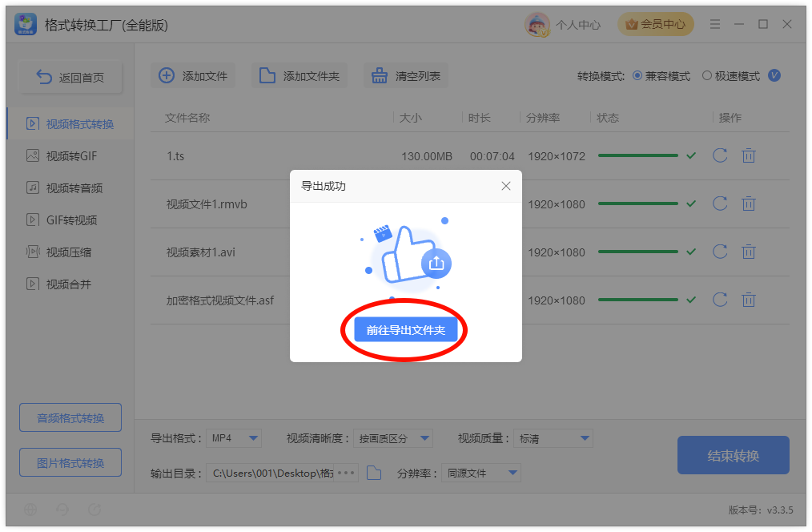Click the 会员中心 button
This screenshot has height=532, width=812.
pyautogui.click(x=656, y=24)
